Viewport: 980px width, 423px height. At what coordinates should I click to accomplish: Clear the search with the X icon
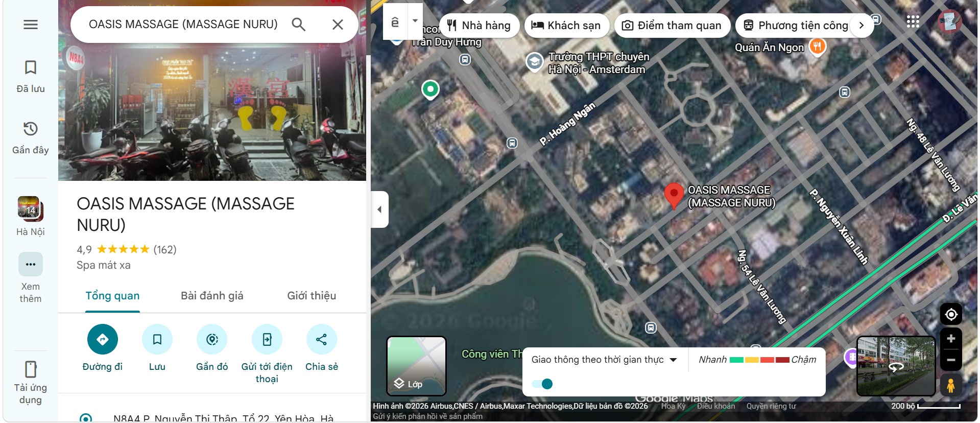pos(338,25)
